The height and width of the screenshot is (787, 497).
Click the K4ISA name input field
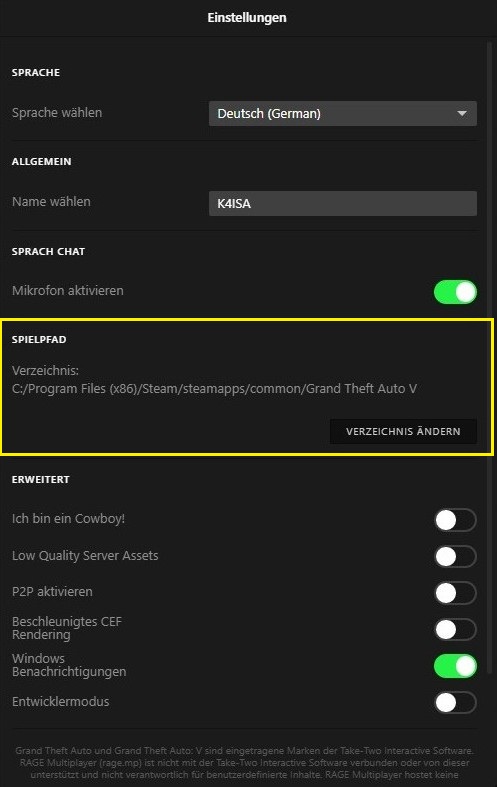pos(342,203)
